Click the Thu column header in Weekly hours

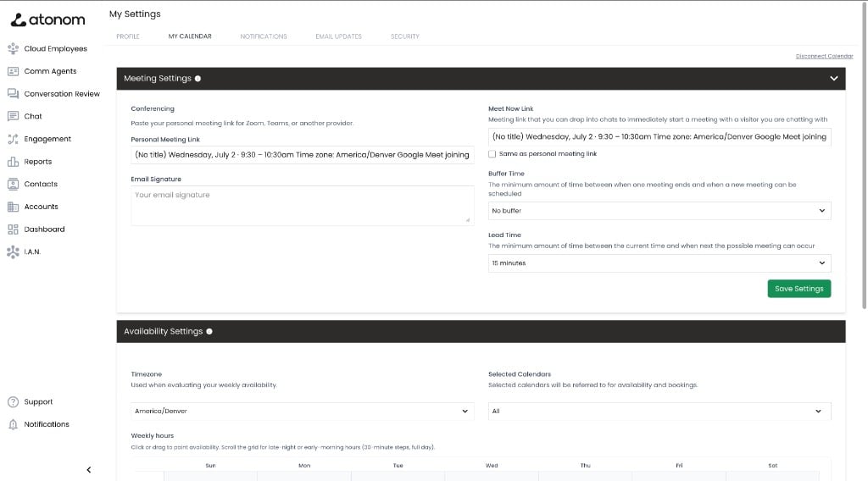click(585, 466)
